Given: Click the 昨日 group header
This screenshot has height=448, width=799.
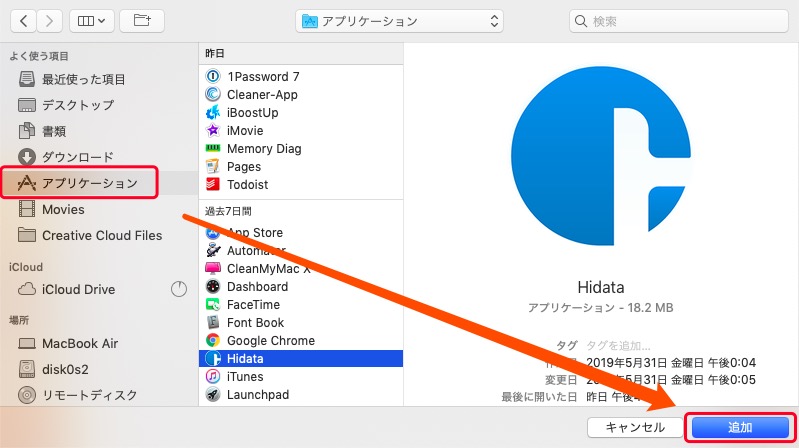Looking at the screenshot, I should 215,53.
